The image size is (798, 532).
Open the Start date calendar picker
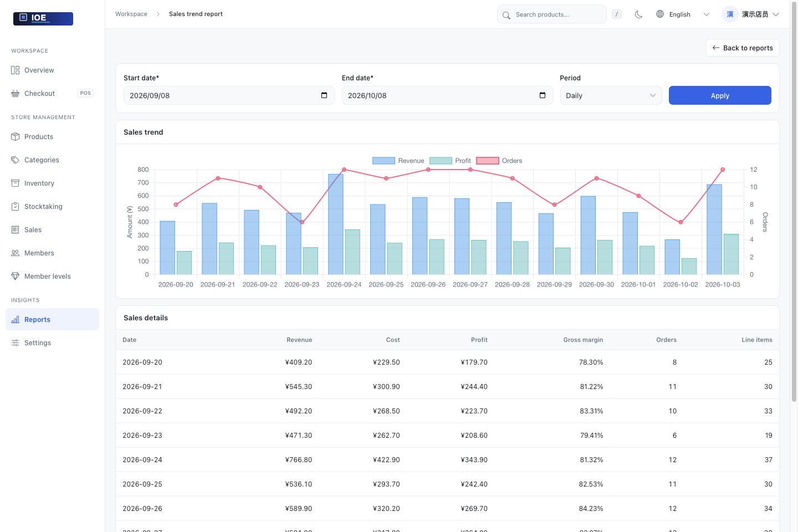click(324, 95)
